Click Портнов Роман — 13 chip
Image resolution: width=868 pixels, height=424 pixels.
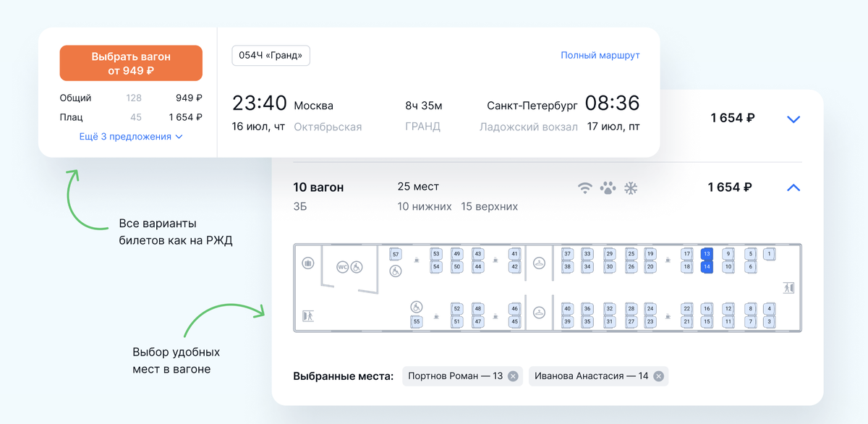[x=462, y=376]
